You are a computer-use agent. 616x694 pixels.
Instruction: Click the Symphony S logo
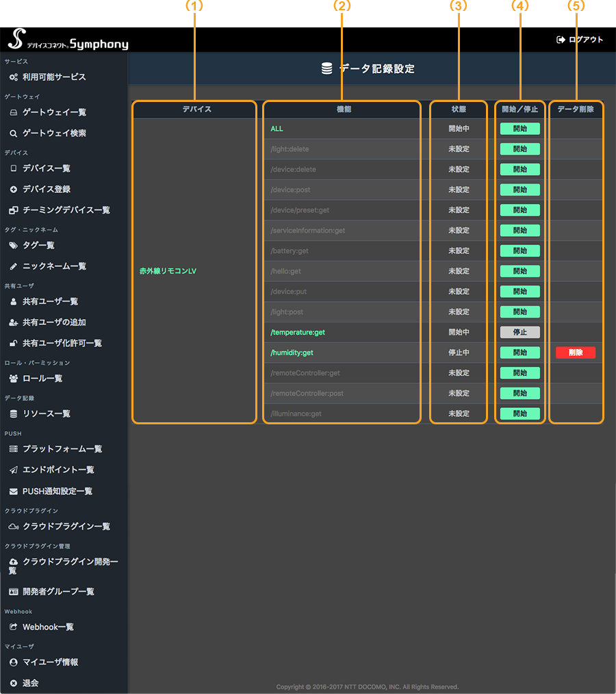tap(16, 38)
